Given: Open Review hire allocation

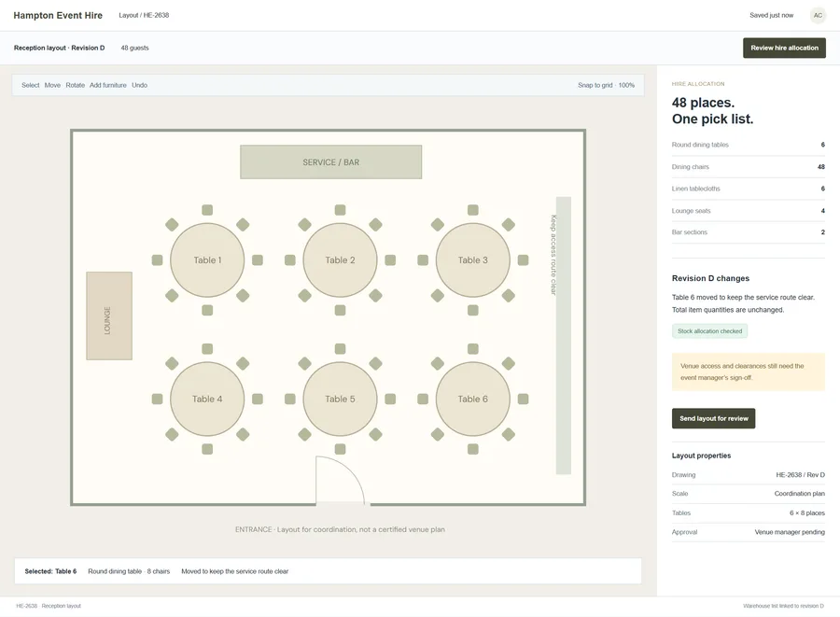Looking at the screenshot, I should click(784, 48).
